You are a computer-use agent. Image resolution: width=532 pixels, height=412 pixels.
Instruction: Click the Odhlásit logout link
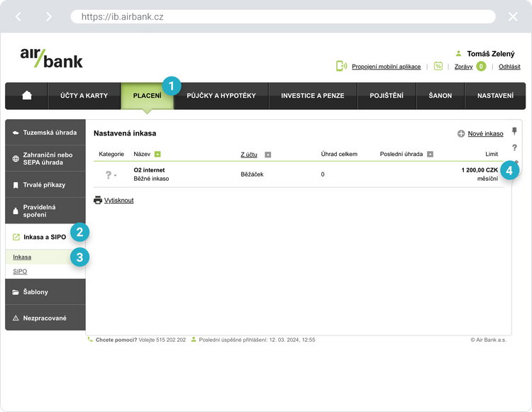(x=509, y=67)
